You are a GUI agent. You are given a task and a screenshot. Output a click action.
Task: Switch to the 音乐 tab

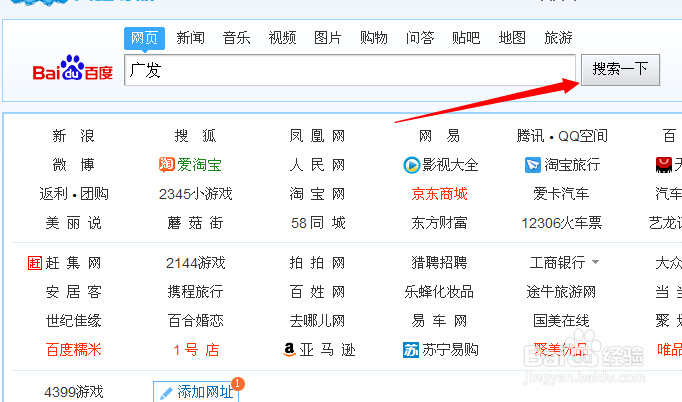[x=237, y=38]
